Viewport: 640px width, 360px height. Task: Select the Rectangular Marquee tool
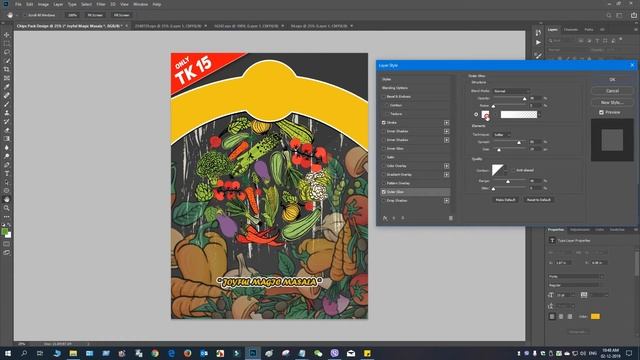(x=7, y=44)
